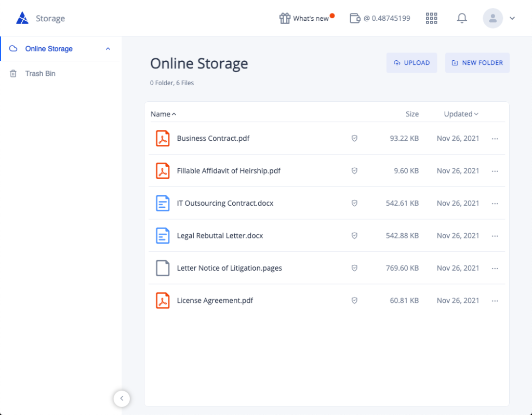Collapse the sidebar with the arrow button
Viewport: 532px width, 415px height.
[x=122, y=398]
